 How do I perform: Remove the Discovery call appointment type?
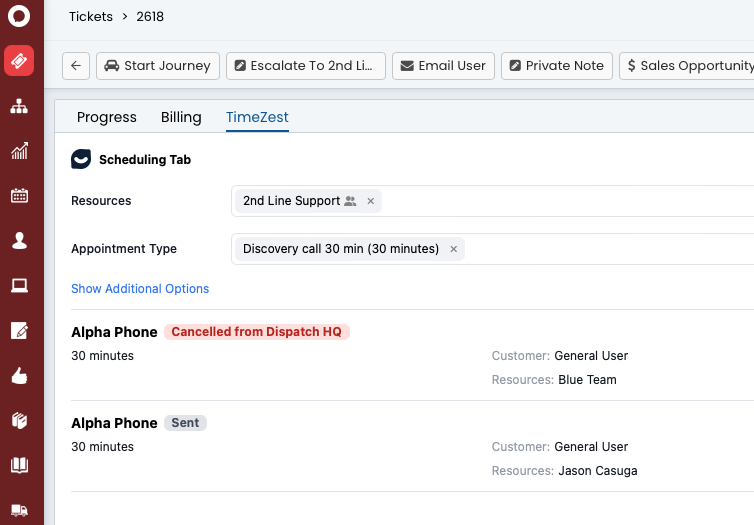click(x=453, y=249)
